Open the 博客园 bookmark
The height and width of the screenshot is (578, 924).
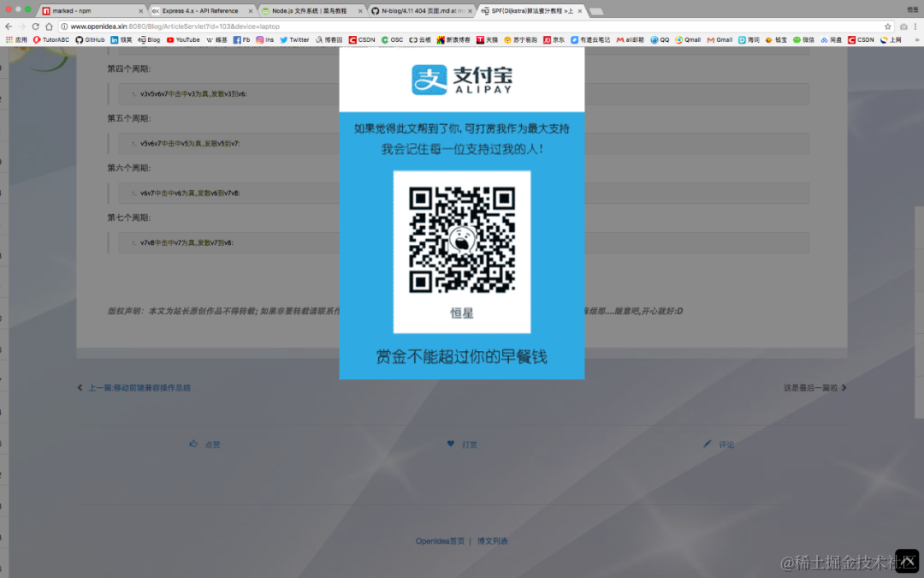(x=329, y=40)
